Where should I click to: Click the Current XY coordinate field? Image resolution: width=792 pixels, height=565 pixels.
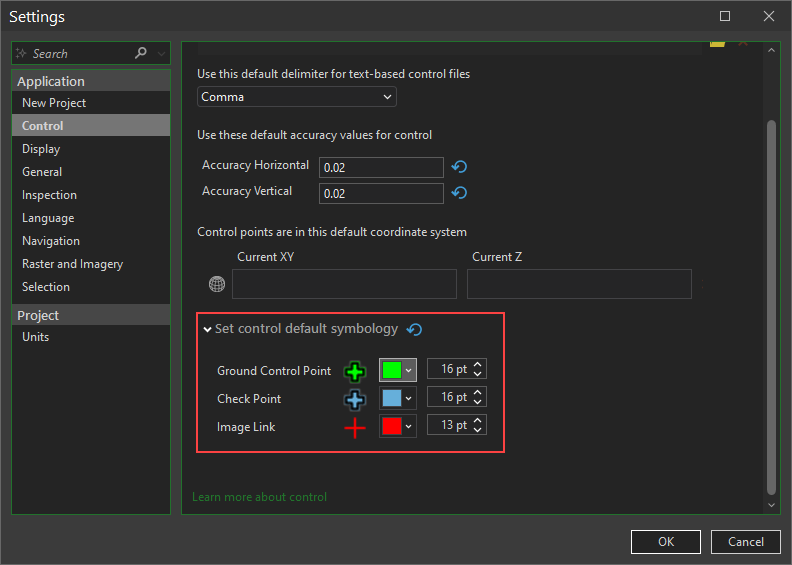tap(344, 284)
